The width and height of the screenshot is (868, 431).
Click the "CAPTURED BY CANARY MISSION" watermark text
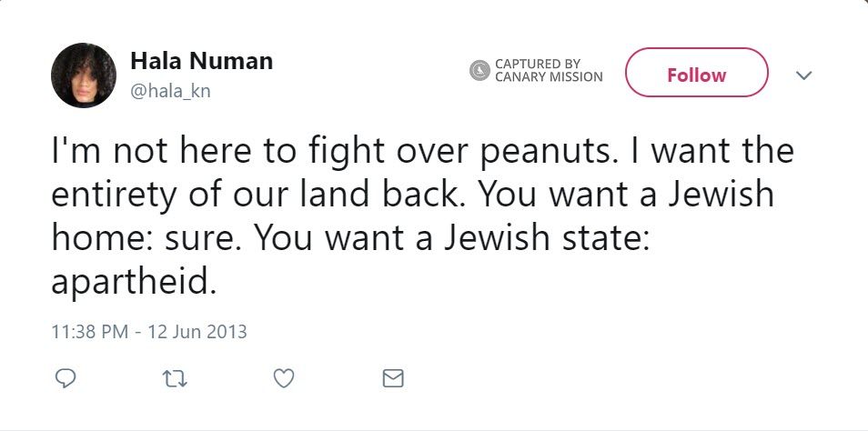point(548,70)
